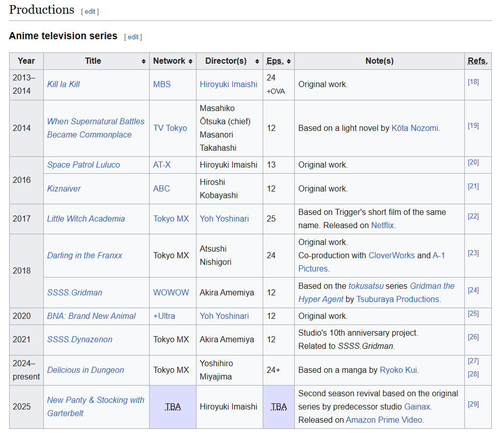Jump to reference [19]
The height and width of the screenshot is (437, 504).
coord(473,126)
